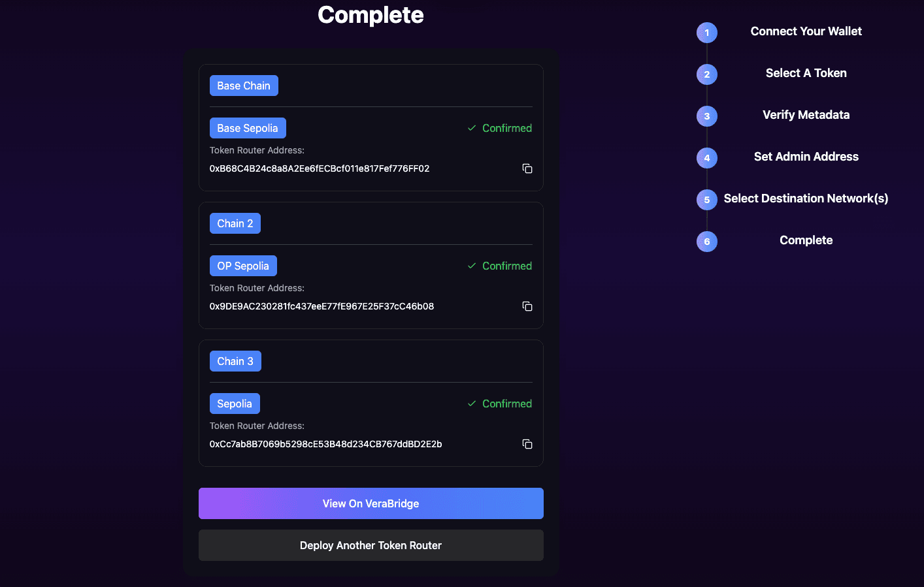Image resolution: width=924 pixels, height=587 pixels.
Task: Open View On VeraBridge
Action: [x=371, y=503]
